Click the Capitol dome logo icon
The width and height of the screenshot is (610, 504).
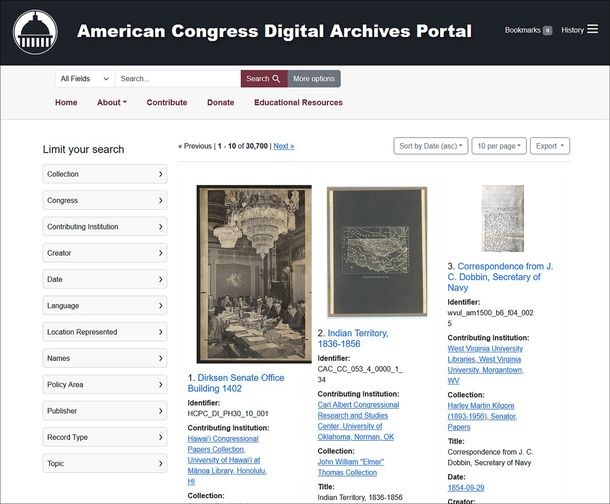pyautogui.click(x=35, y=32)
